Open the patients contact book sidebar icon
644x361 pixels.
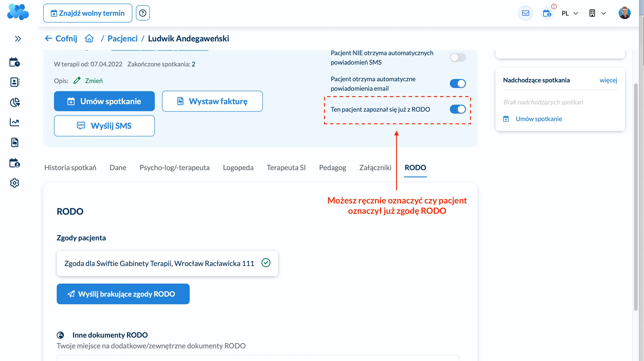15,82
